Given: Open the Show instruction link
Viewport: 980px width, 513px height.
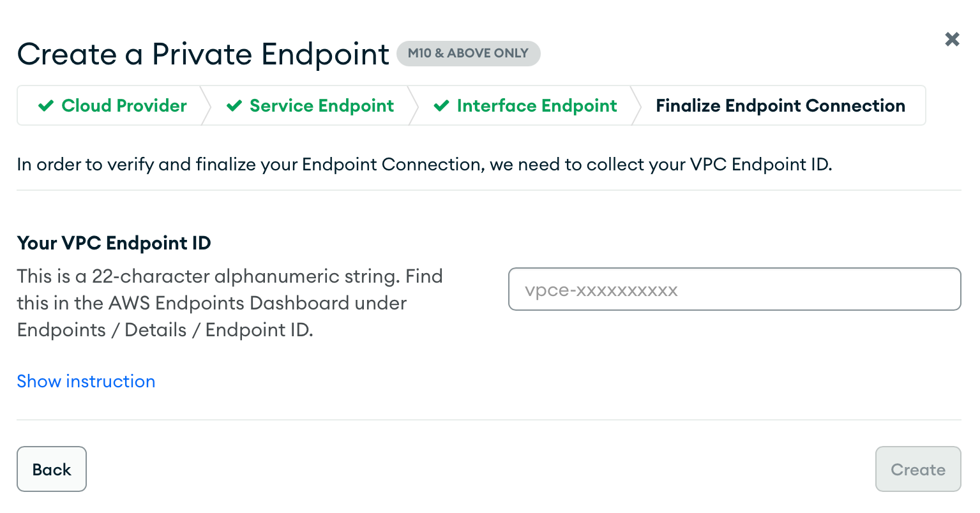Looking at the screenshot, I should pos(86,381).
